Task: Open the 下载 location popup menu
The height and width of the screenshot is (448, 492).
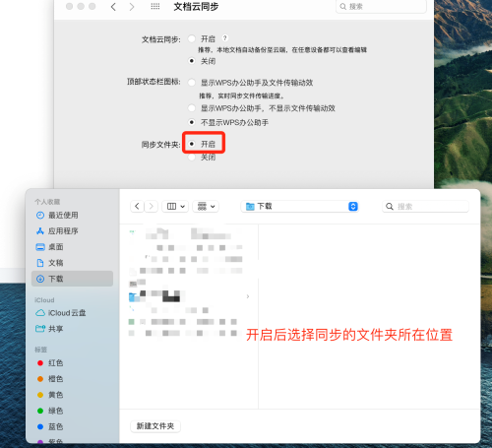Action: click(x=300, y=207)
